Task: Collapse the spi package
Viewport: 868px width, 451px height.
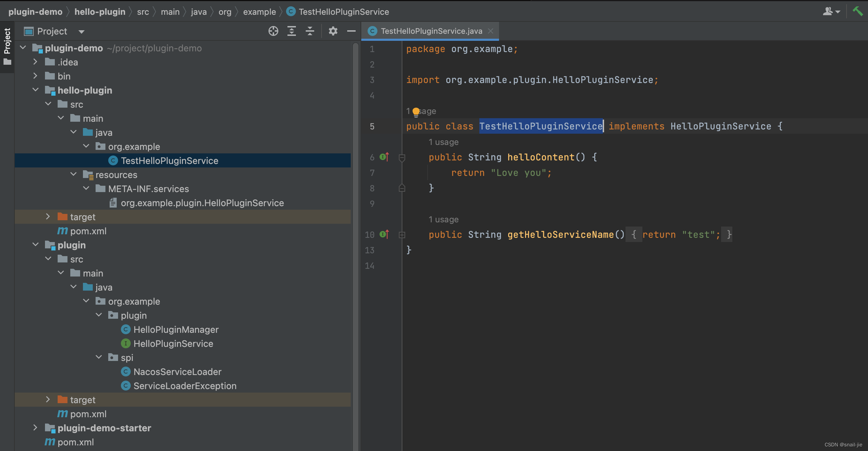Action: (x=99, y=357)
